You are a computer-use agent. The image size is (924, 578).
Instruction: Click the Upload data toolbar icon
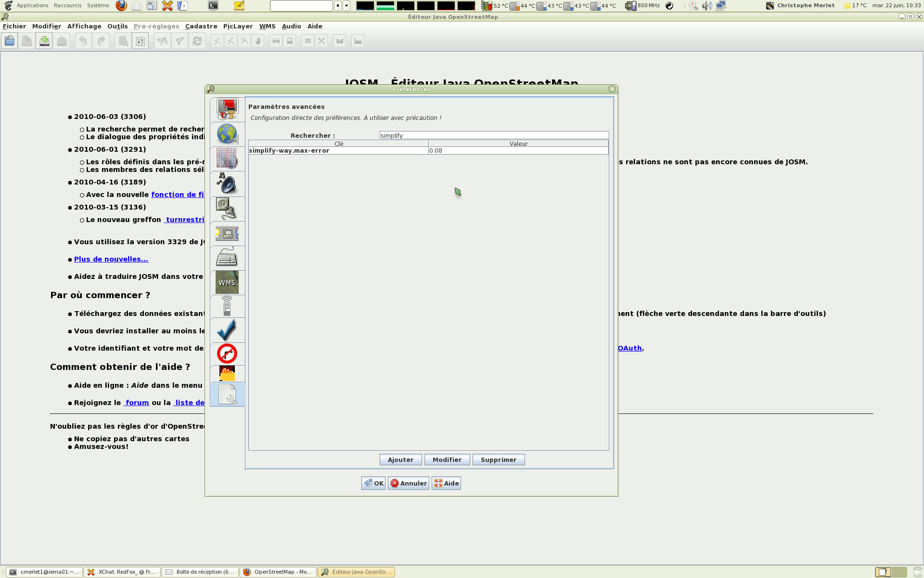pos(62,41)
